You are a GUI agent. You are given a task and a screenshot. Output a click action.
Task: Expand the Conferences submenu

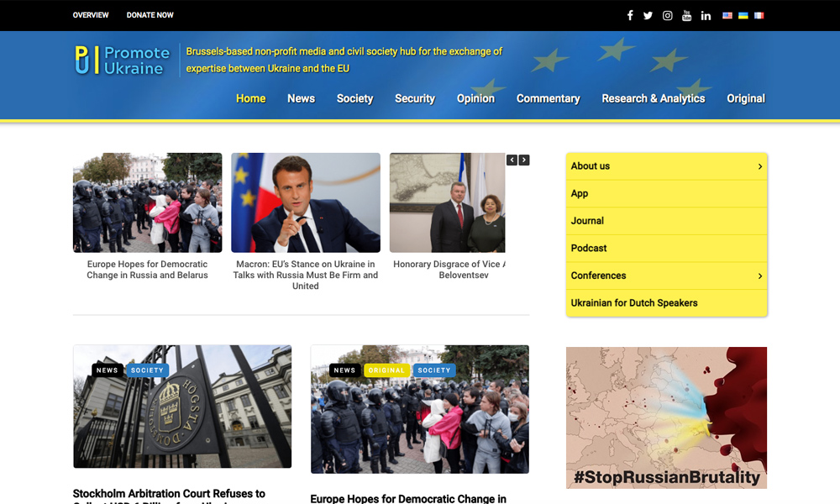[759, 276]
